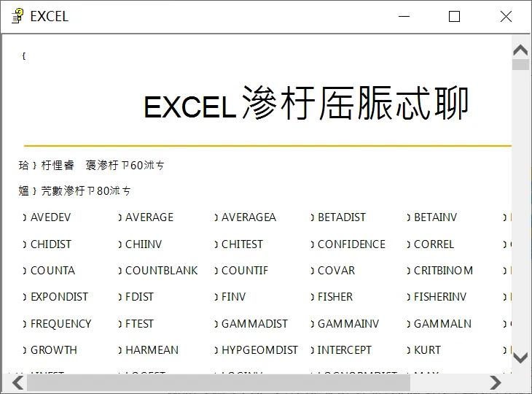Click the EXCEL help title icon
Viewport: 532px width, 394px height.
[x=17, y=16]
